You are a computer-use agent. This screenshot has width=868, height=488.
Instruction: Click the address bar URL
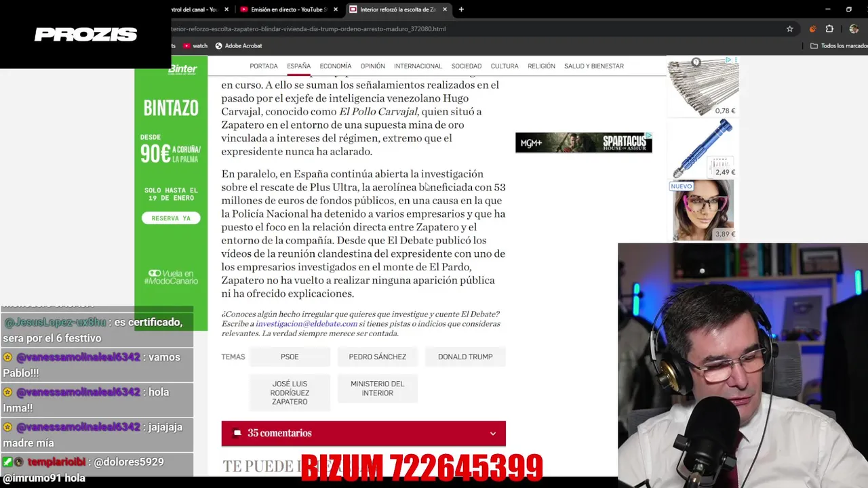(309, 29)
